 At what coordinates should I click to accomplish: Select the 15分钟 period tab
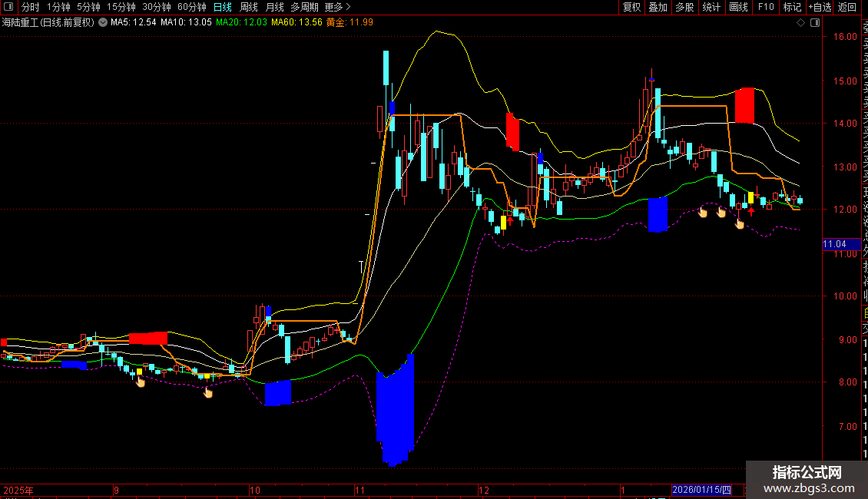[121, 7]
